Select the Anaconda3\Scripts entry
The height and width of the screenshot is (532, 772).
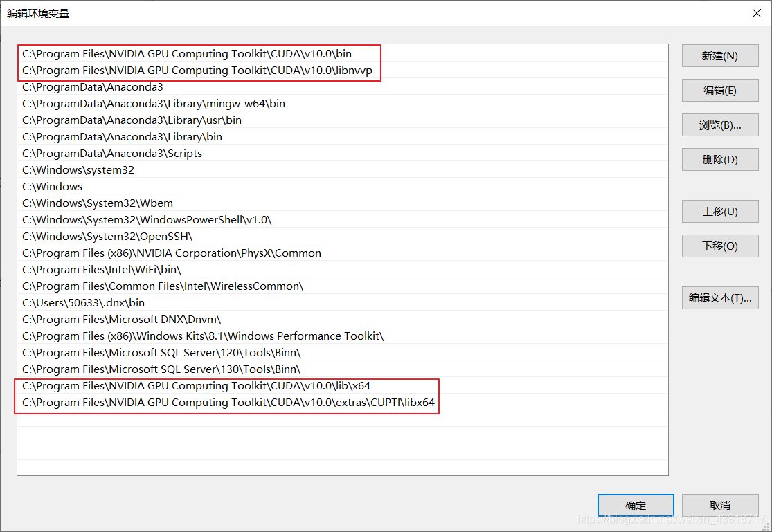coord(343,154)
